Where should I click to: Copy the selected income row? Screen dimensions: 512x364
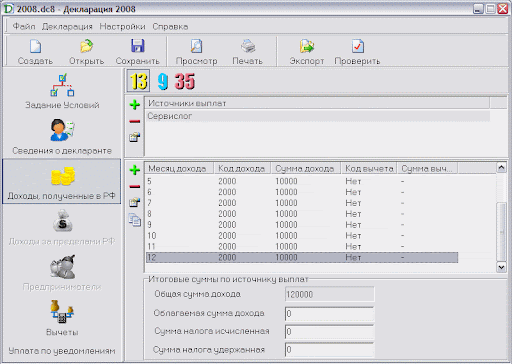pyautogui.click(x=135, y=220)
